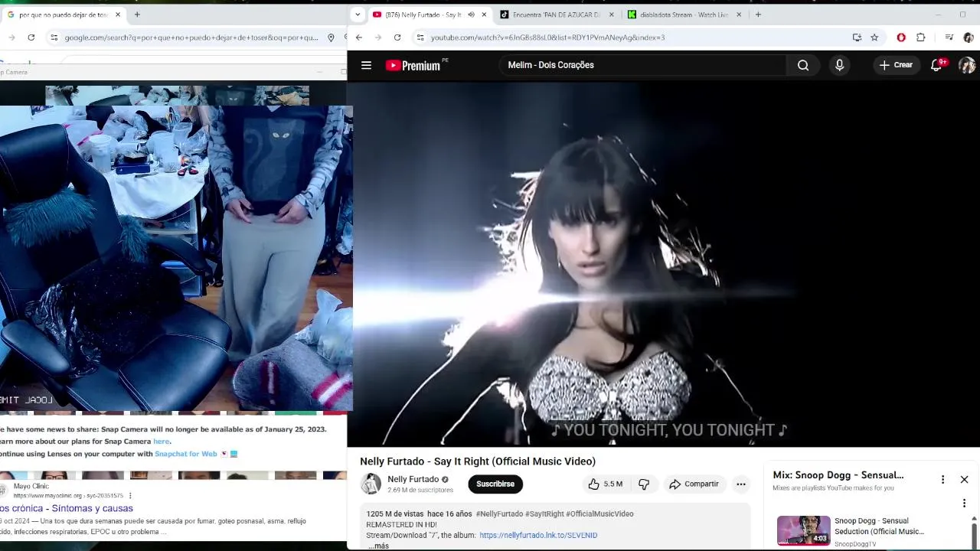
Task: Open Nelly Furtado channel name link
Action: pos(413,479)
